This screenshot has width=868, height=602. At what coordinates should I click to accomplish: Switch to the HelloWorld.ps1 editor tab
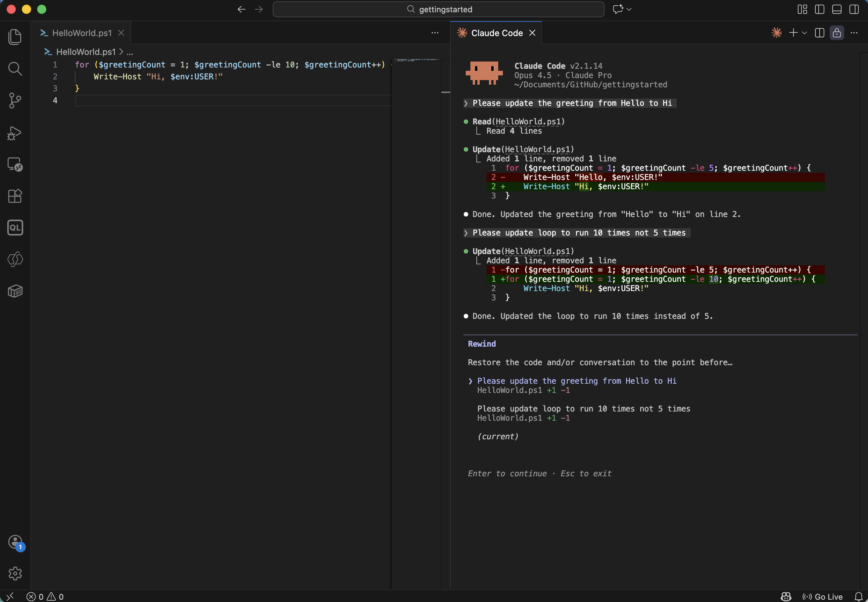81,33
